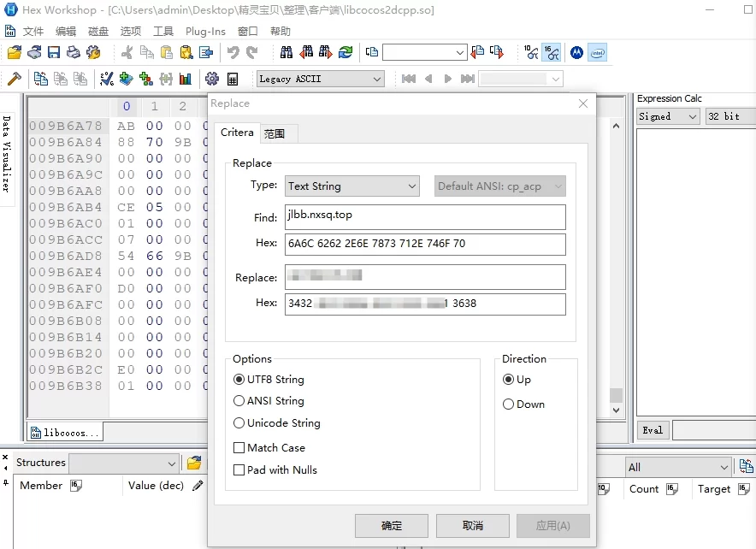Click the Find text input field
756x549 pixels.
tap(425, 217)
